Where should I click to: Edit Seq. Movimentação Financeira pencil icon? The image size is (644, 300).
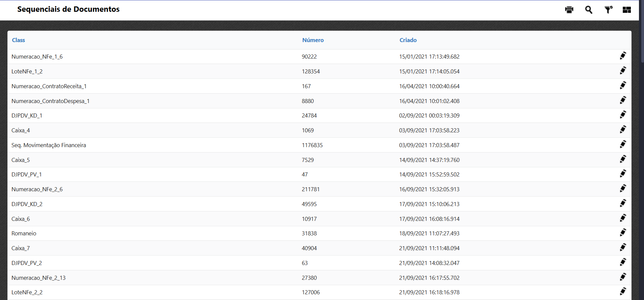click(x=623, y=144)
